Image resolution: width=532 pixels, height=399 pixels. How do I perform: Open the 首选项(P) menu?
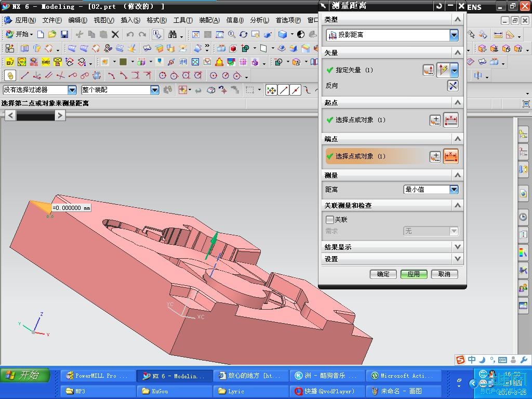(x=288, y=20)
